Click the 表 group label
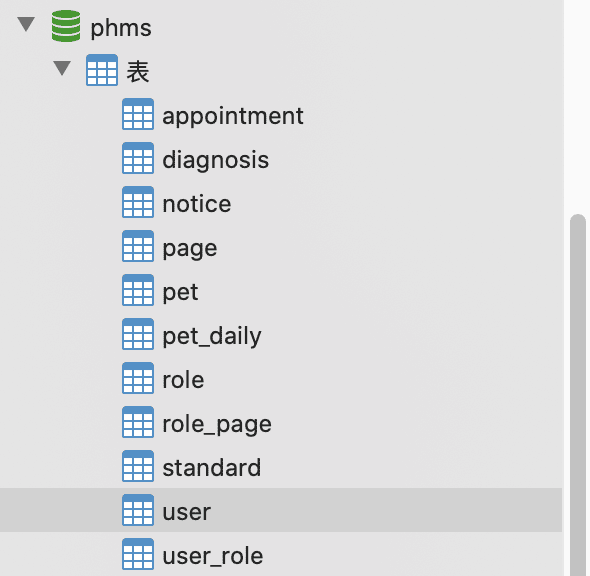Screen dimensions: 590x576 click(x=138, y=71)
